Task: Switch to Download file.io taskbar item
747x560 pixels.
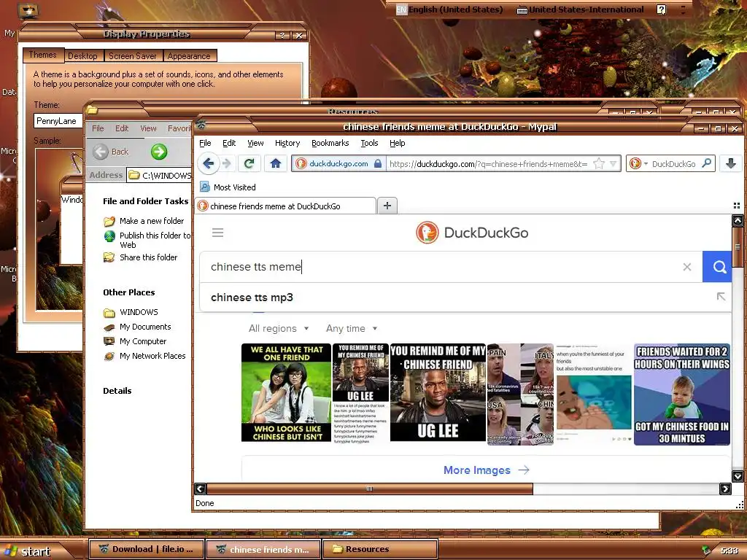Action: pos(147,549)
